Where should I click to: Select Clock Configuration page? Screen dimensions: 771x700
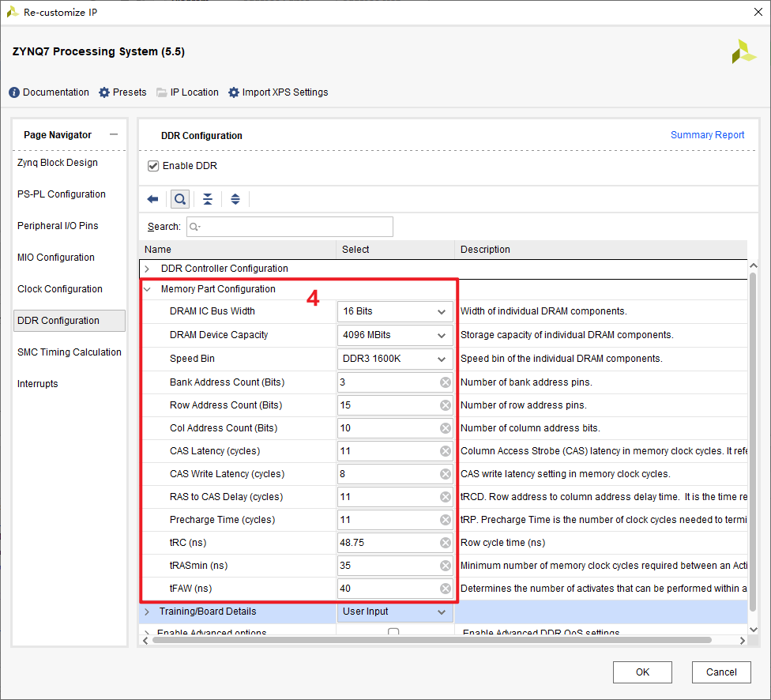coord(60,288)
